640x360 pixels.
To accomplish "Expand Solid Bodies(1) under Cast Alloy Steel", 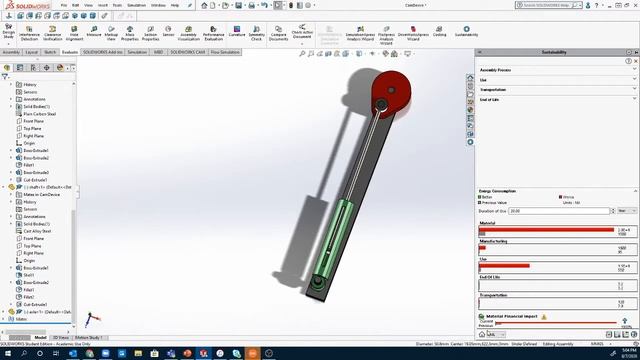I will (x=11, y=224).
